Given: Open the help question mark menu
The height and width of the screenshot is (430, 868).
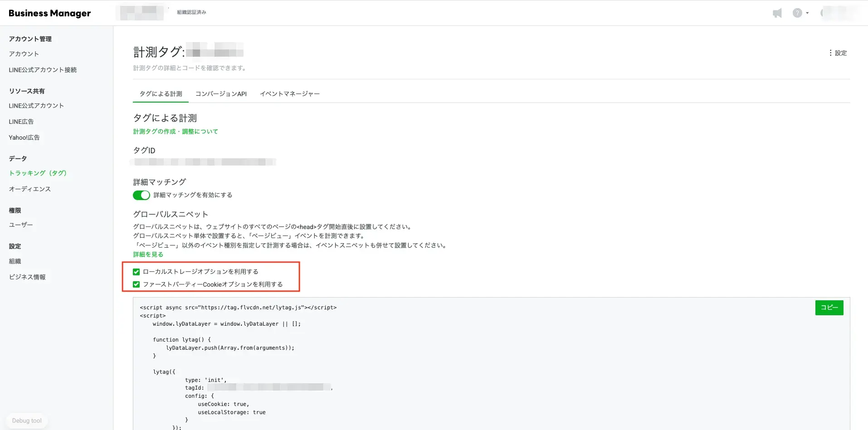Looking at the screenshot, I should (x=800, y=13).
